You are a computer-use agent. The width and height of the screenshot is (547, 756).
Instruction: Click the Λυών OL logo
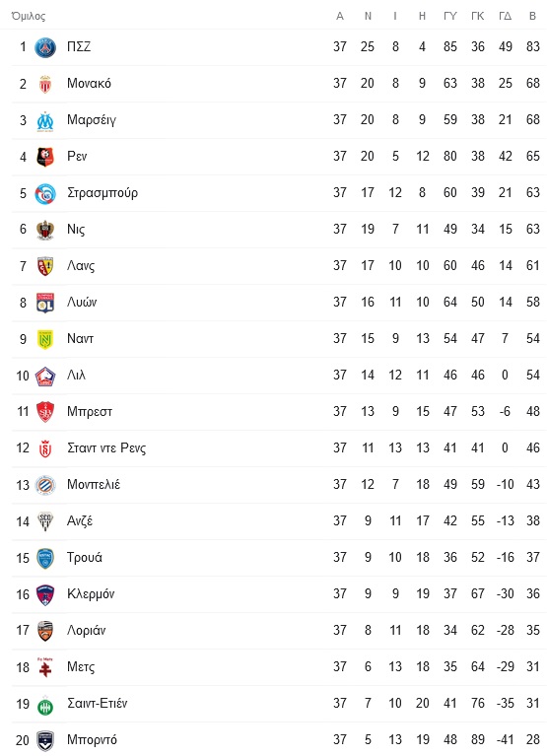pyautogui.click(x=45, y=303)
